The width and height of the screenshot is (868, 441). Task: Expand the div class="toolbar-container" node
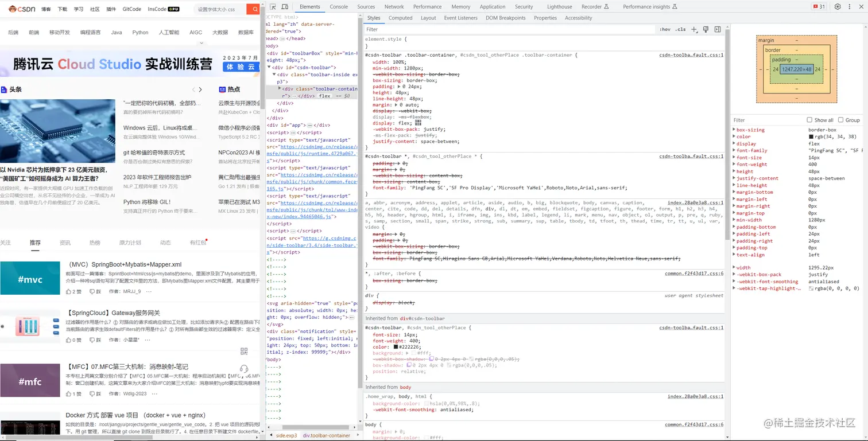[280, 89]
